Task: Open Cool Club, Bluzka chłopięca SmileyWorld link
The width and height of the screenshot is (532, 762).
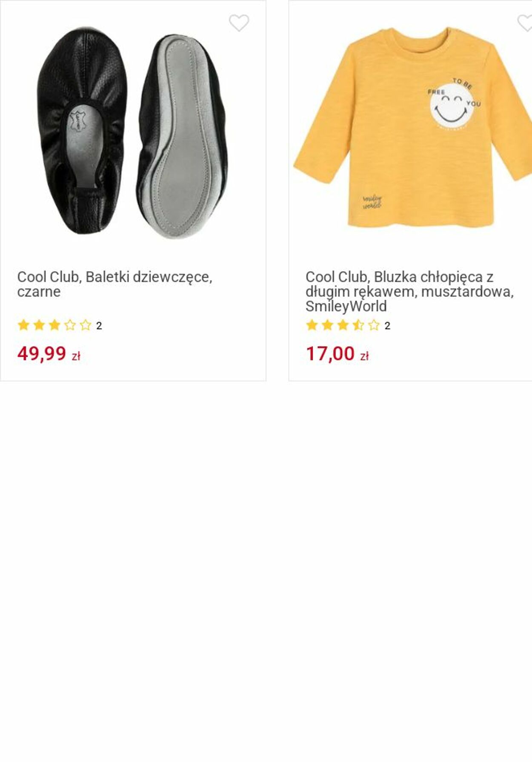Action: [x=409, y=291]
